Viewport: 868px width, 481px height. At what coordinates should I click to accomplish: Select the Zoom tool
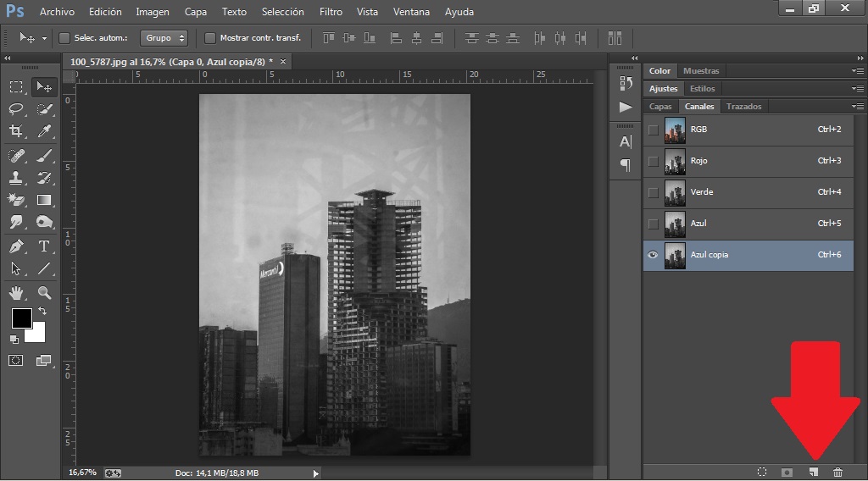point(44,292)
